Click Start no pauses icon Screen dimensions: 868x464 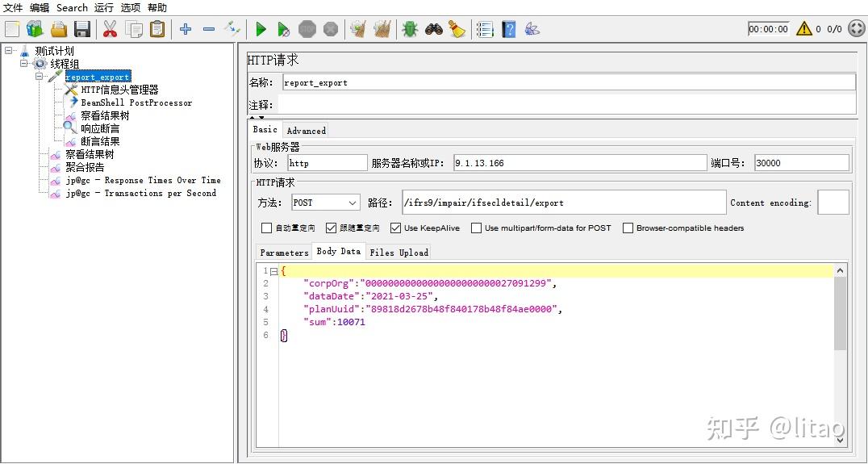pyautogui.click(x=283, y=29)
